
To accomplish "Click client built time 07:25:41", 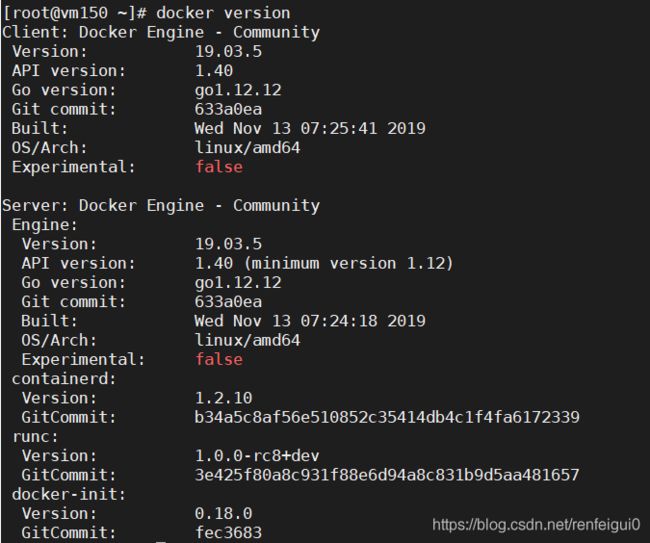I will click(339, 128).
